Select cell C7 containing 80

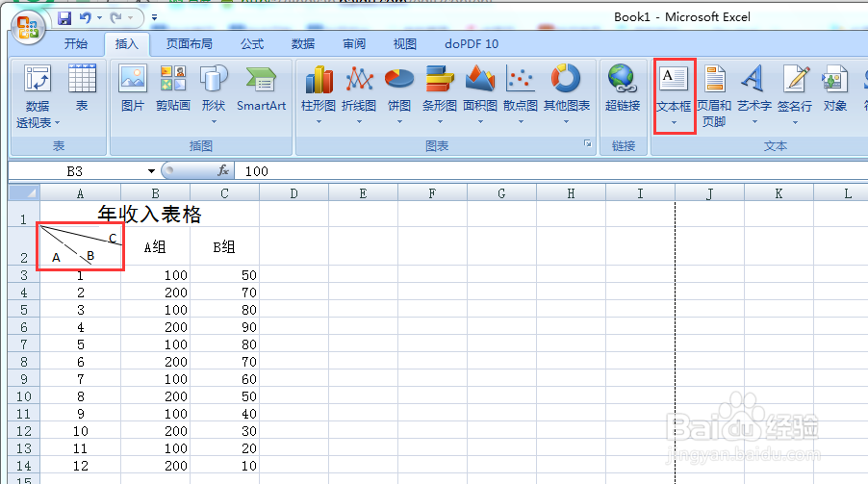(224, 344)
